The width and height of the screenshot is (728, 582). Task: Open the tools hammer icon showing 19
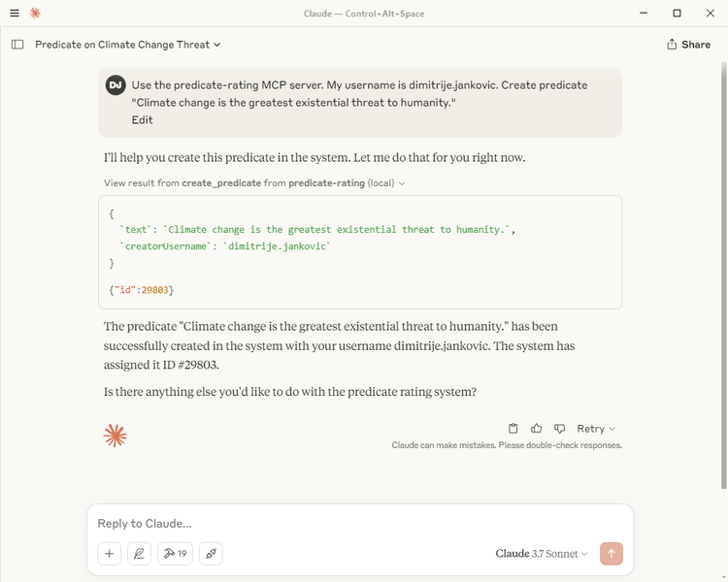175,554
